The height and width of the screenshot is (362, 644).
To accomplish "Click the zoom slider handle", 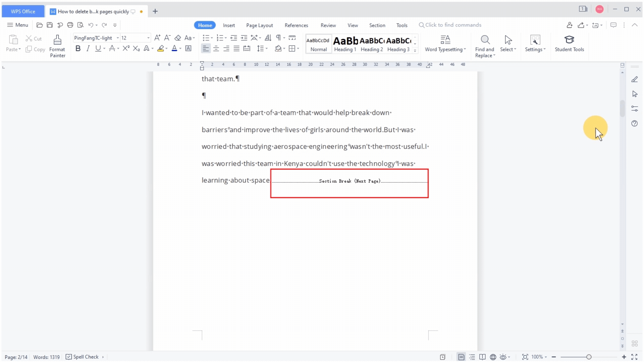I will 589,357.
